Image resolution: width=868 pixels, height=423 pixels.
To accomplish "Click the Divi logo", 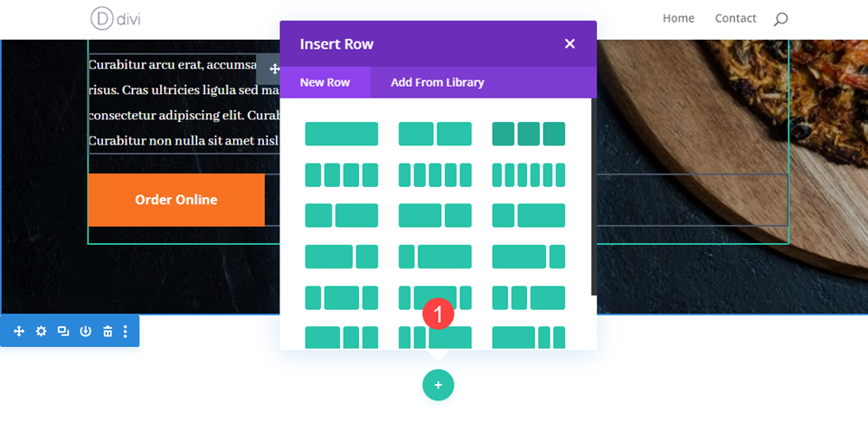I will [x=116, y=19].
